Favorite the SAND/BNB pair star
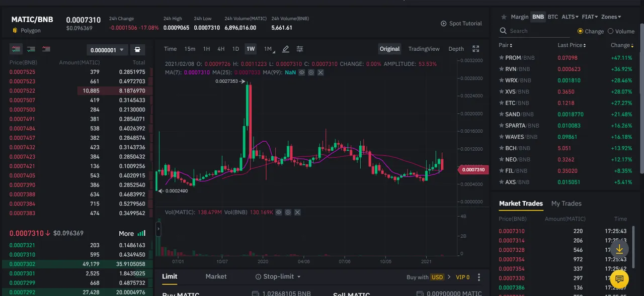The width and height of the screenshot is (644, 296). point(501,114)
